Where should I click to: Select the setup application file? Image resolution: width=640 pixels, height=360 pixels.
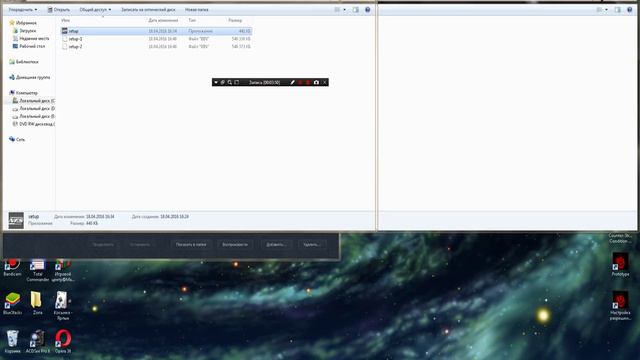click(x=156, y=31)
